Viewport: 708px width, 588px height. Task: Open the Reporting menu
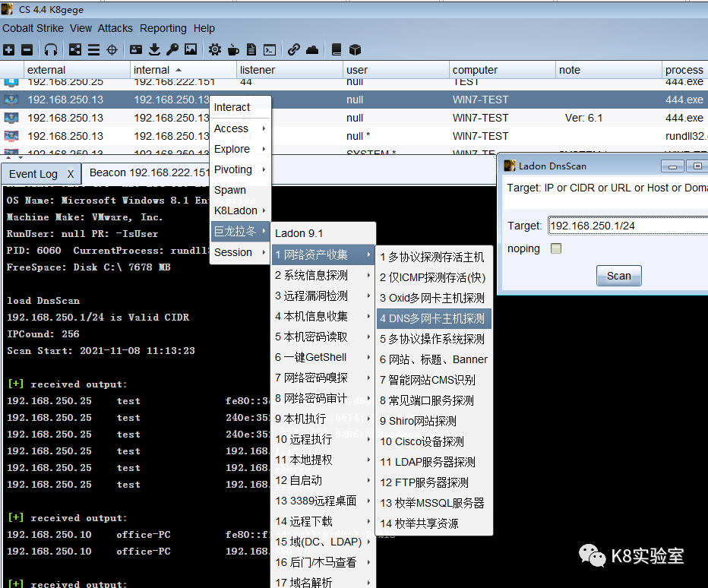[163, 28]
